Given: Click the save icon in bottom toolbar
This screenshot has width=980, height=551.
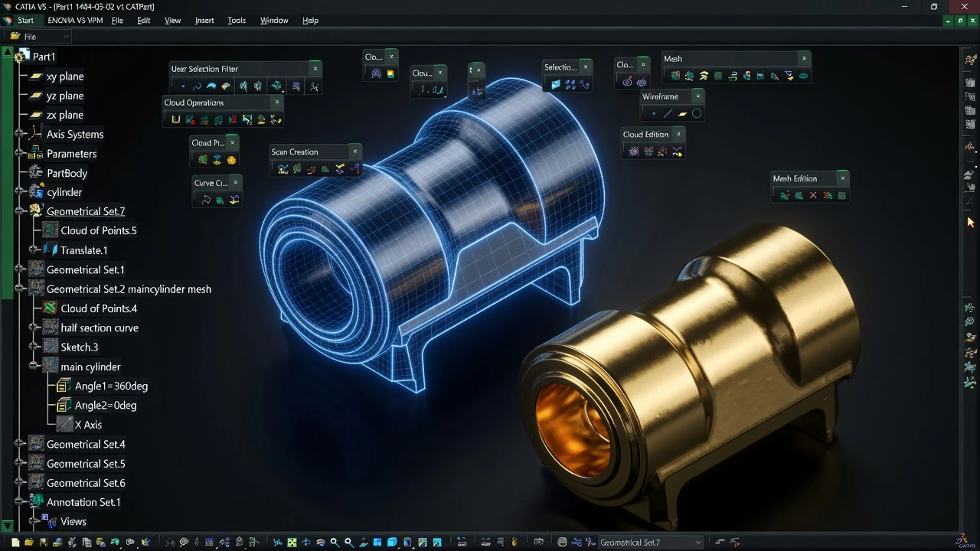Looking at the screenshot, I should 44,543.
